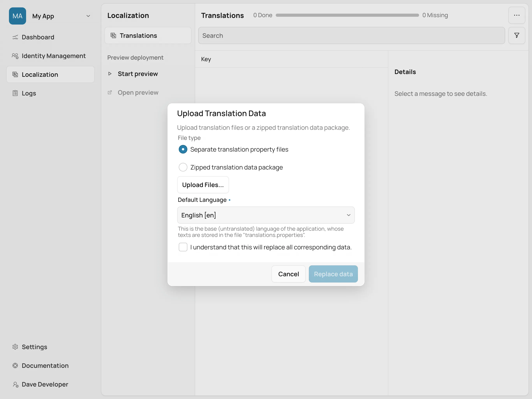Open the ellipsis overflow menu for Translations
The height and width of the screenshot is (399, 532).
[517, 15]
